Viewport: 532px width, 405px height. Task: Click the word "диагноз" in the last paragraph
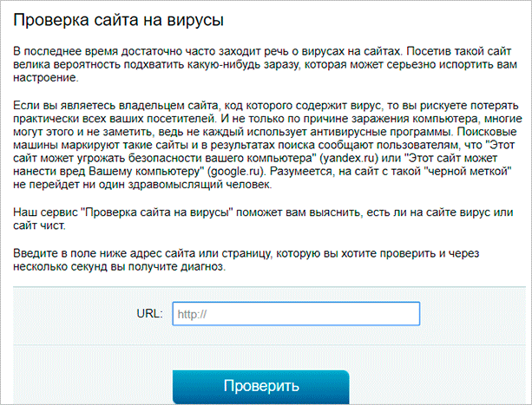(x=205, y=267)
